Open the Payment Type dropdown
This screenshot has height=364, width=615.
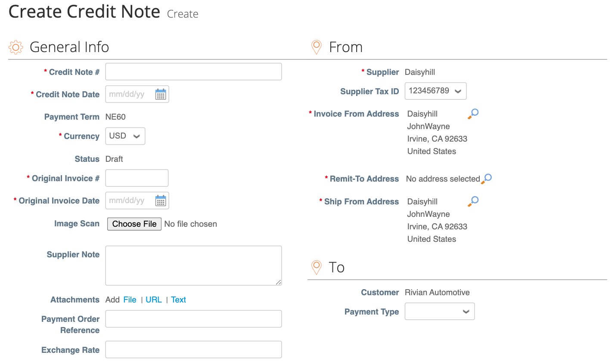coord(439,311)
